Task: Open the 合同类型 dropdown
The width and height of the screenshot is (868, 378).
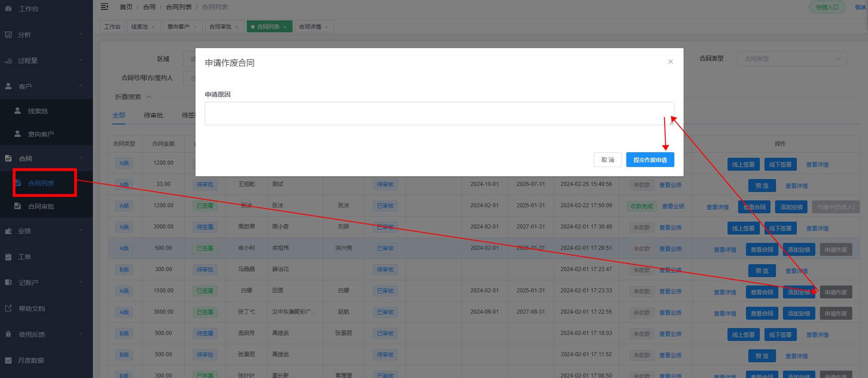Action: point(792,59)
